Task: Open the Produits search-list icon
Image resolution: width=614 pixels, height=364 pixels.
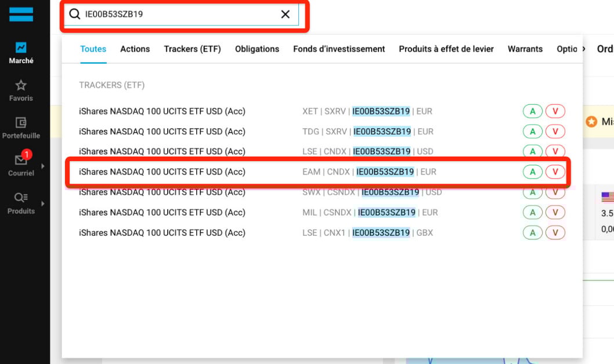Action: [21, 198]
